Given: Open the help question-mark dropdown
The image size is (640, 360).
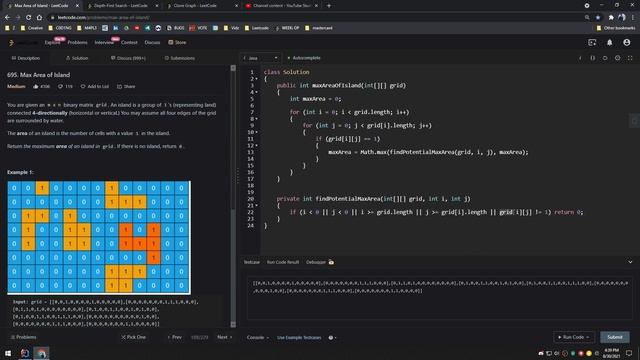Looking at the screenshot, I should pos(332,338).
